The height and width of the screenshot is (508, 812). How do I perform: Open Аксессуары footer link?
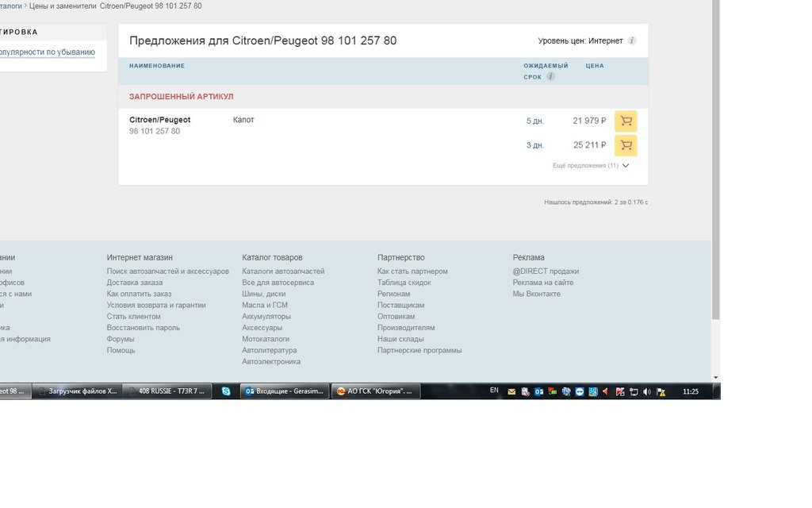262,328
